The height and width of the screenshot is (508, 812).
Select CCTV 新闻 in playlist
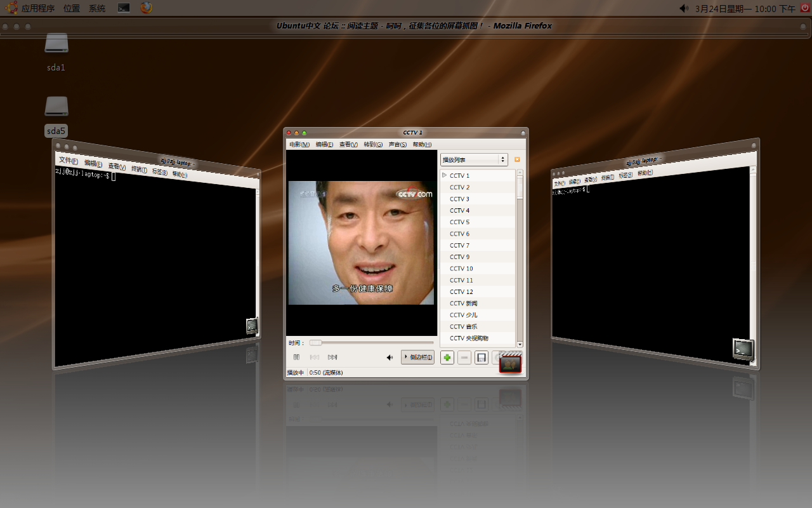[x=478, y=304]
